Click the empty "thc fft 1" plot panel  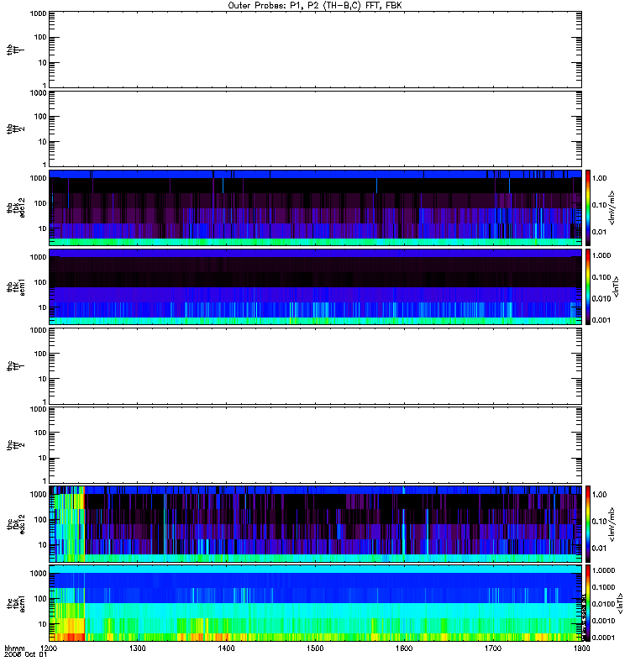pos(316,366)
